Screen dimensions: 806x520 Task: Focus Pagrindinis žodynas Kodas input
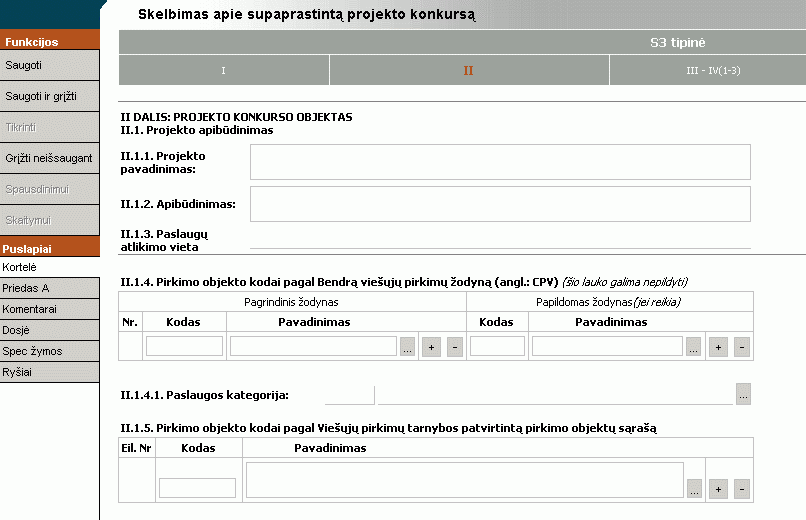pyautogui.click(x=184, y=346)
